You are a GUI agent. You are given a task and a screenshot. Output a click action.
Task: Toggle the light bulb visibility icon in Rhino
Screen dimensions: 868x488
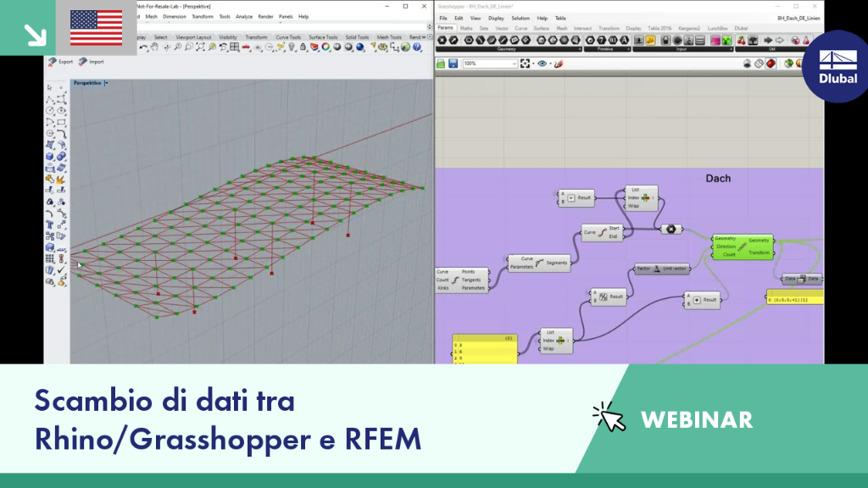coord(292,47)
